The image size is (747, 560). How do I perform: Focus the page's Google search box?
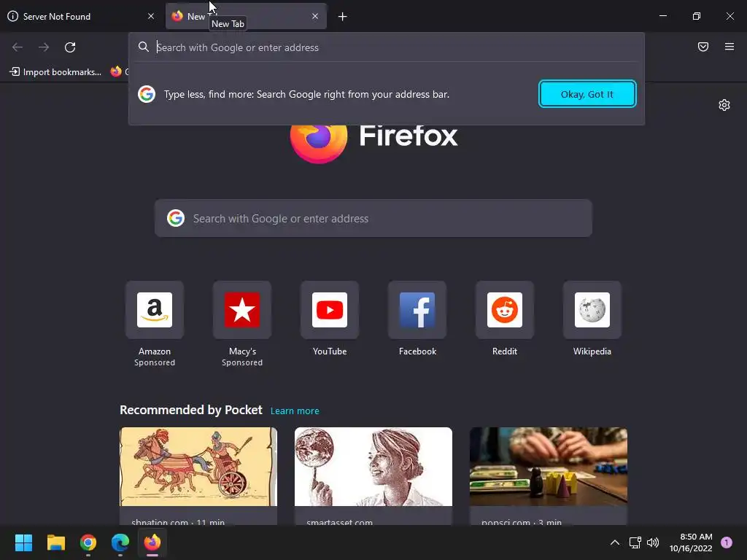373,218
